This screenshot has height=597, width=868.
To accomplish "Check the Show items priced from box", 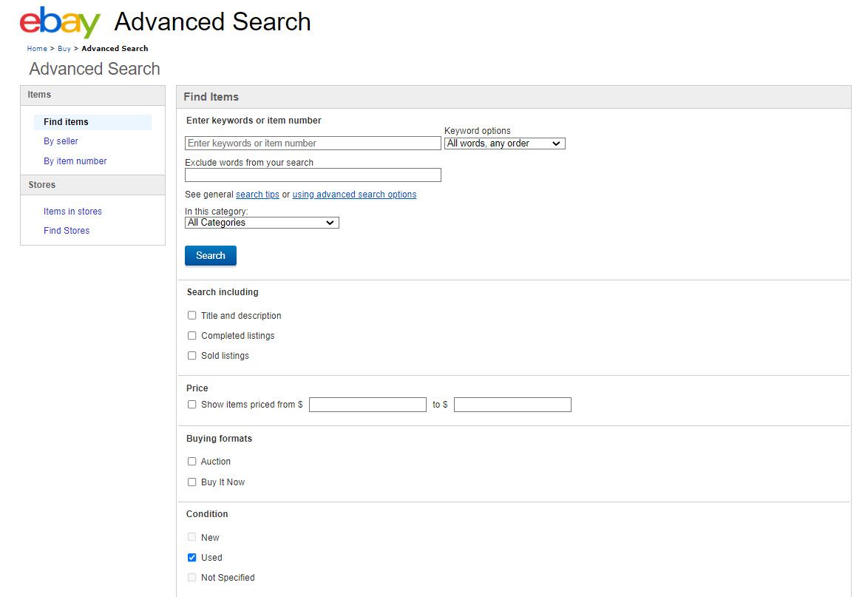I will point(192,404).
